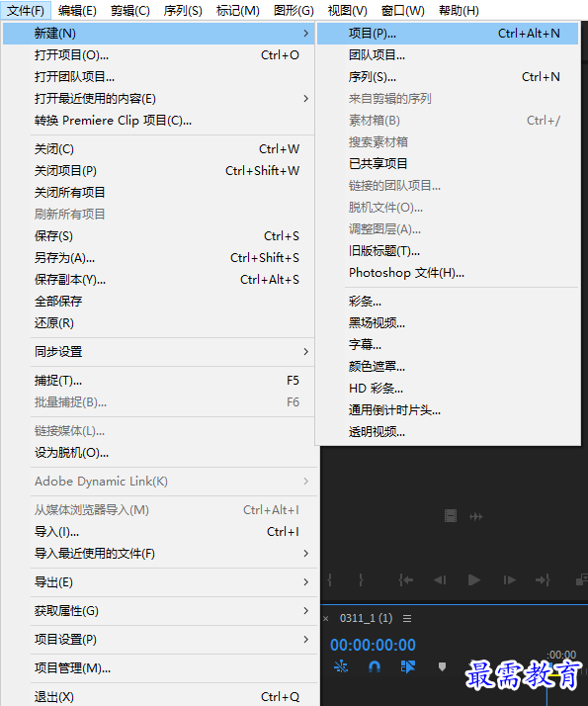
Task: Open the 序列(S) menu in the menu bar
Action: tap(183, 10)
